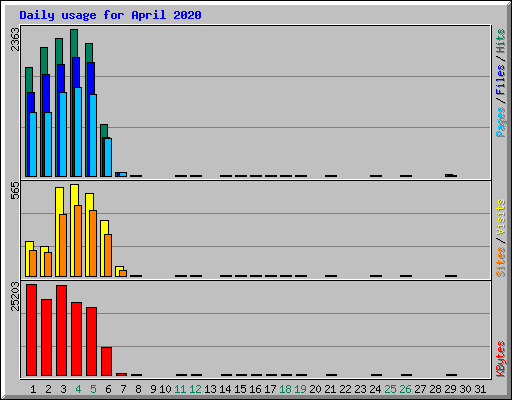Click the cyan Pages bar for day 2

(x=48, y=144)
